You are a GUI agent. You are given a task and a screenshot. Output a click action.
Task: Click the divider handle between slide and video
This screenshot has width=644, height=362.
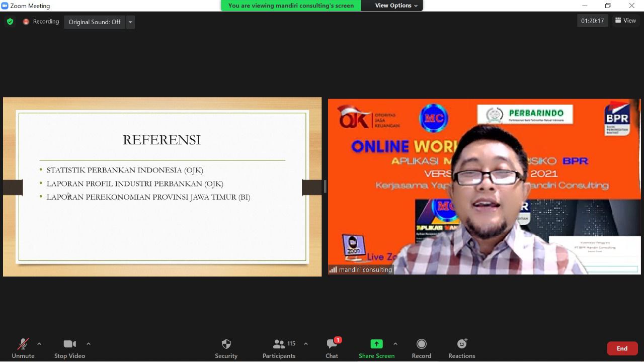325,187
